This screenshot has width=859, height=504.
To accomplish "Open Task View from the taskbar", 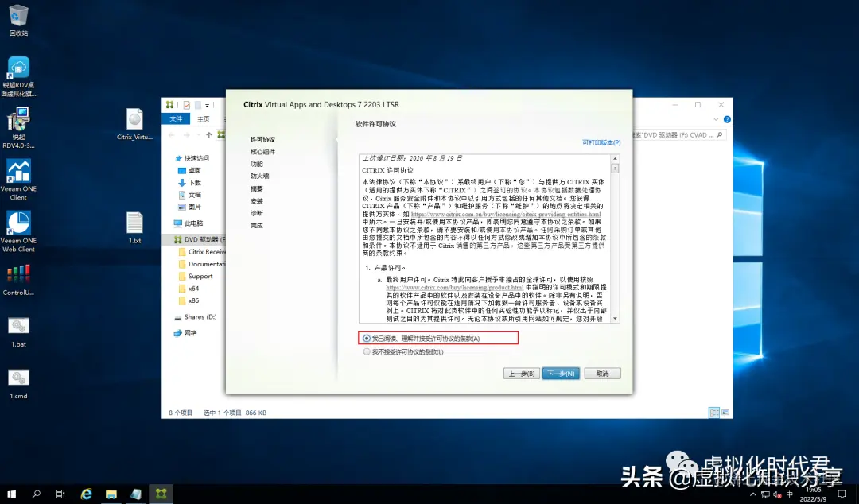I will 60,493.
